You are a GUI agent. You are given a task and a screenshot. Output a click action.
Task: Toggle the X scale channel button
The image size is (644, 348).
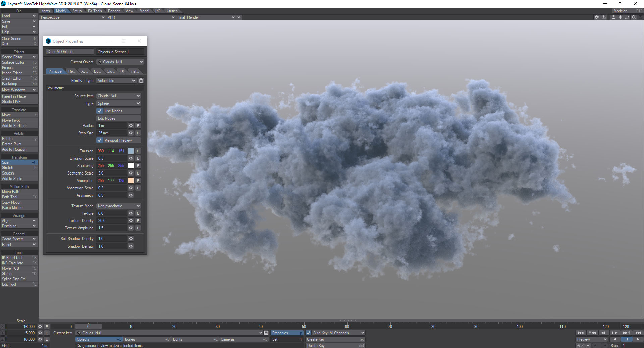click(3, 327)
